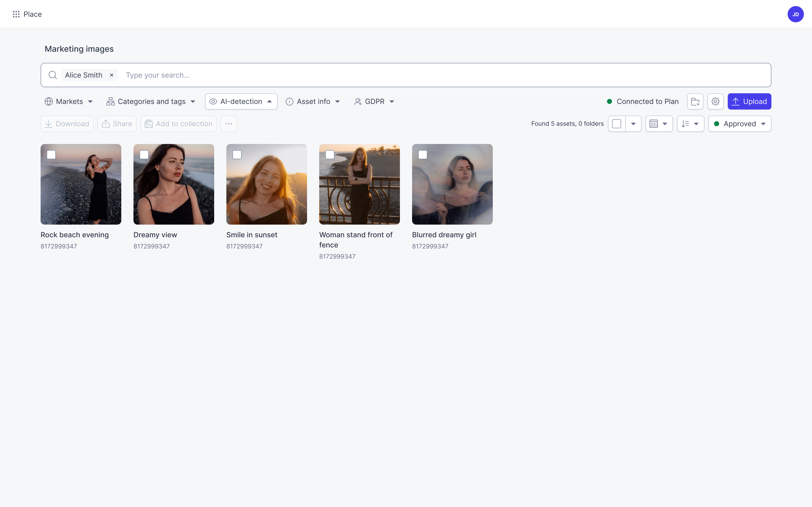
Task: Tick the Blurred dreamy girl checkbox
Action: pyautogui.click(x=423, y=155)
